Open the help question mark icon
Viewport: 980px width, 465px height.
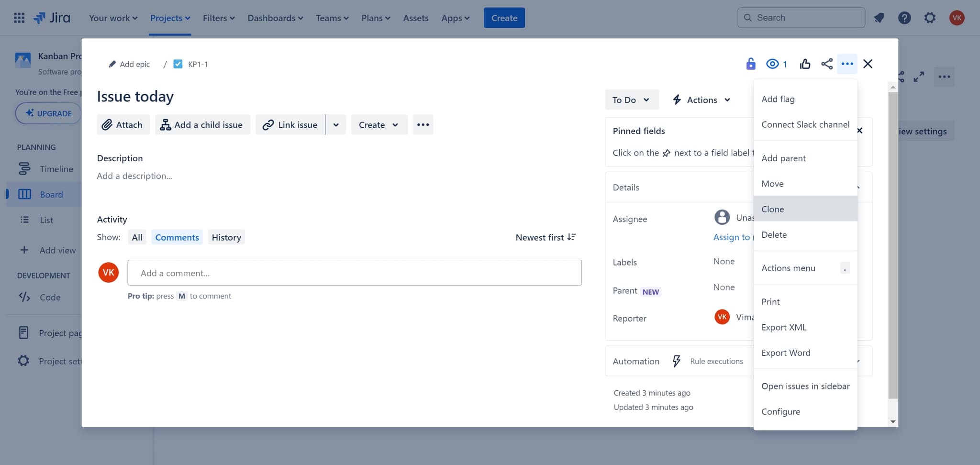(x=904, y=18)
